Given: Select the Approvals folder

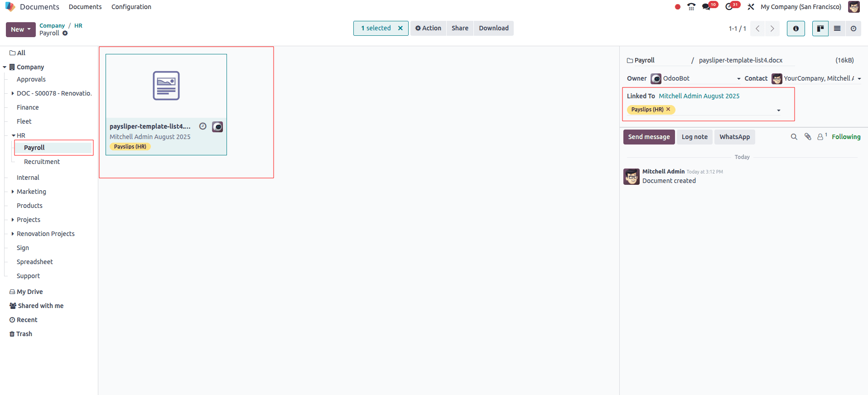Looking at the screenshot, I should pyautogui.click(x=31, y=79).
